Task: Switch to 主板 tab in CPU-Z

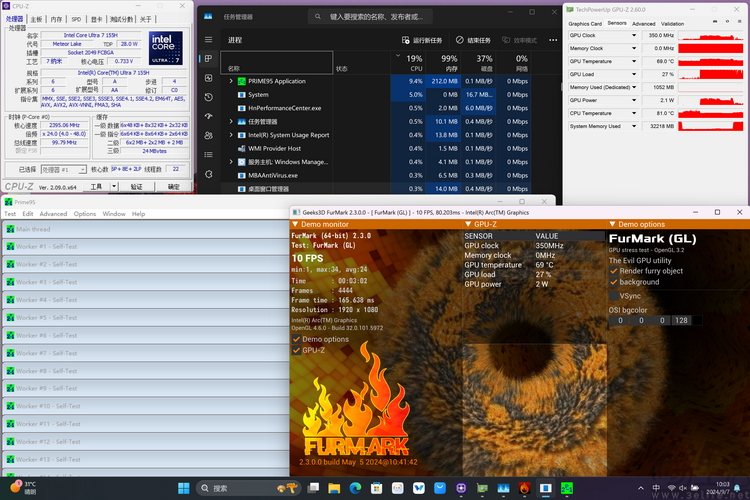Action: (36, 19)
